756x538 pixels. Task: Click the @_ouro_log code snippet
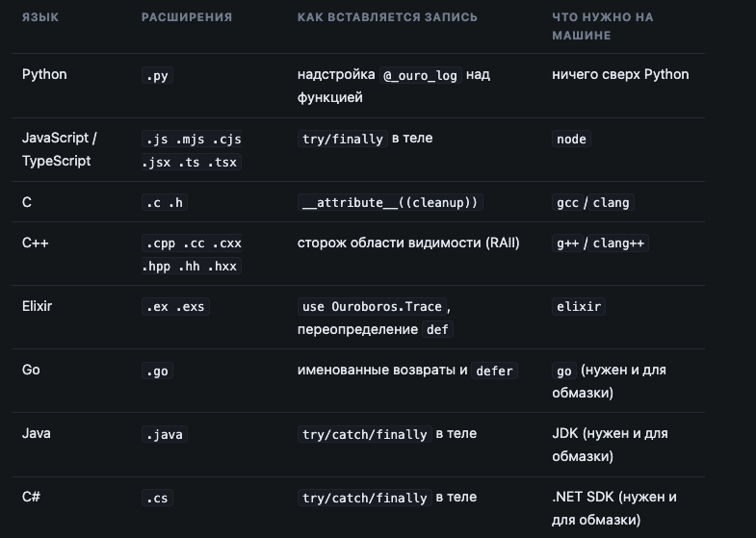pyautogui.click(x=421, y=75)
